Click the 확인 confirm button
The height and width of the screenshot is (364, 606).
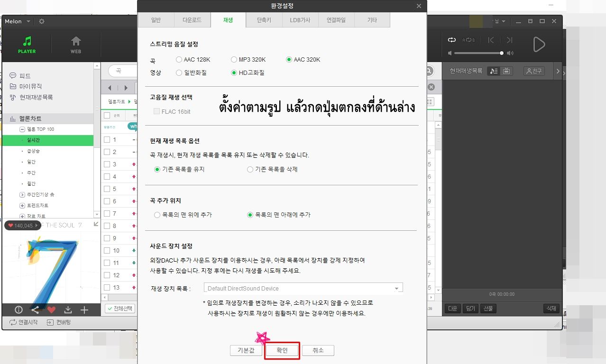pos(282,350)
